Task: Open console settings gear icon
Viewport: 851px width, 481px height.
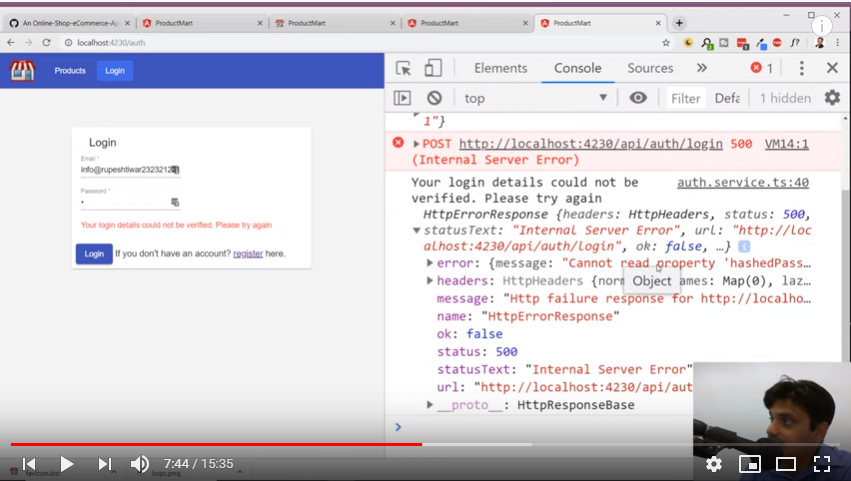Action: [832, 98]
